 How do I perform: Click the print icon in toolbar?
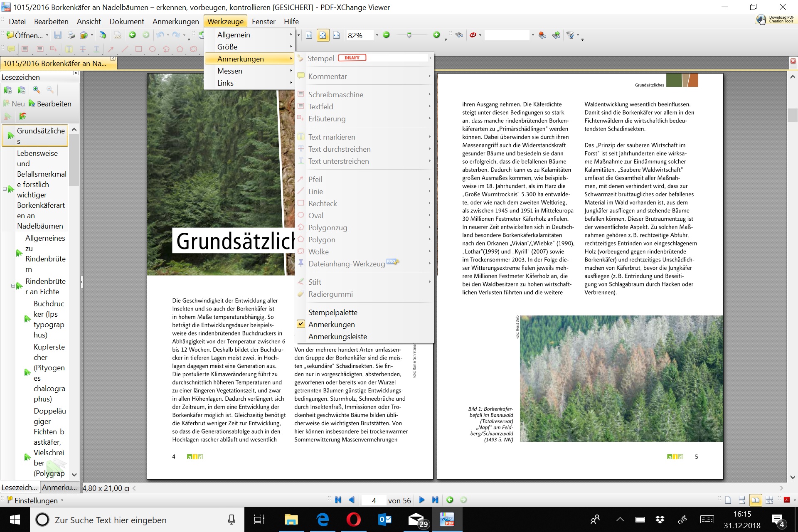[71, 35]
